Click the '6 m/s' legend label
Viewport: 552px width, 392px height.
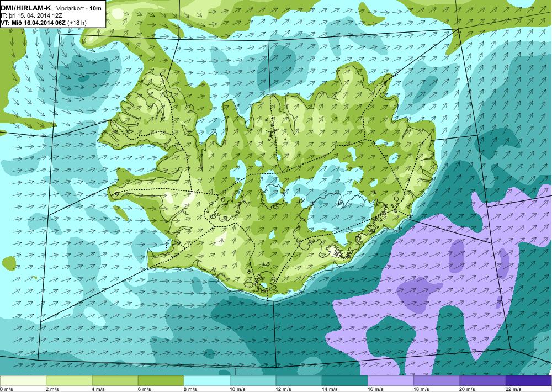(144, 389)
